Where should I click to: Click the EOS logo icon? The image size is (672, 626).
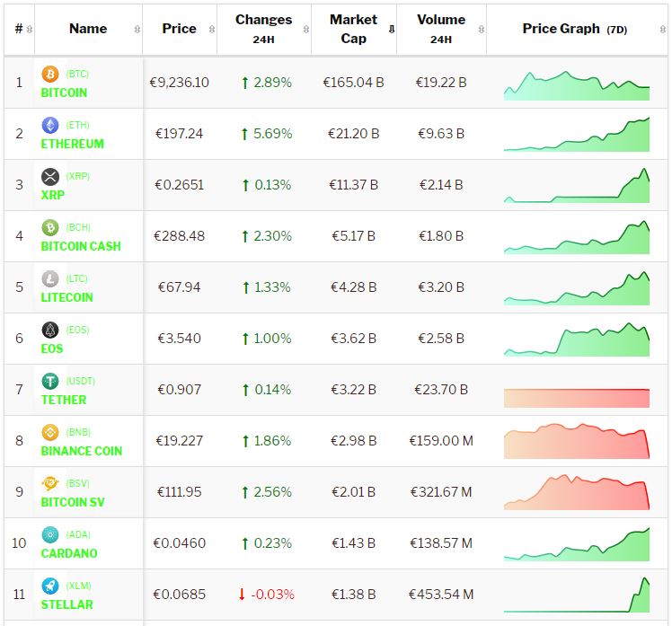tap(50, 330)
